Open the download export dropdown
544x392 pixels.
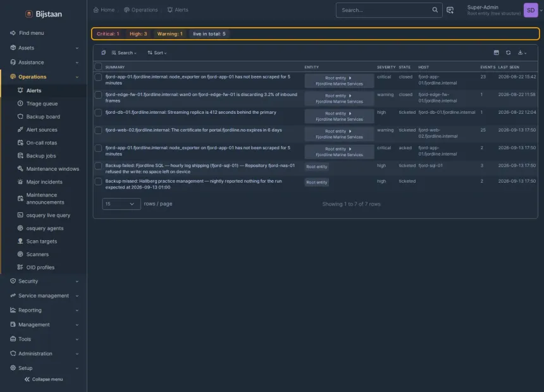pos(522,52)
